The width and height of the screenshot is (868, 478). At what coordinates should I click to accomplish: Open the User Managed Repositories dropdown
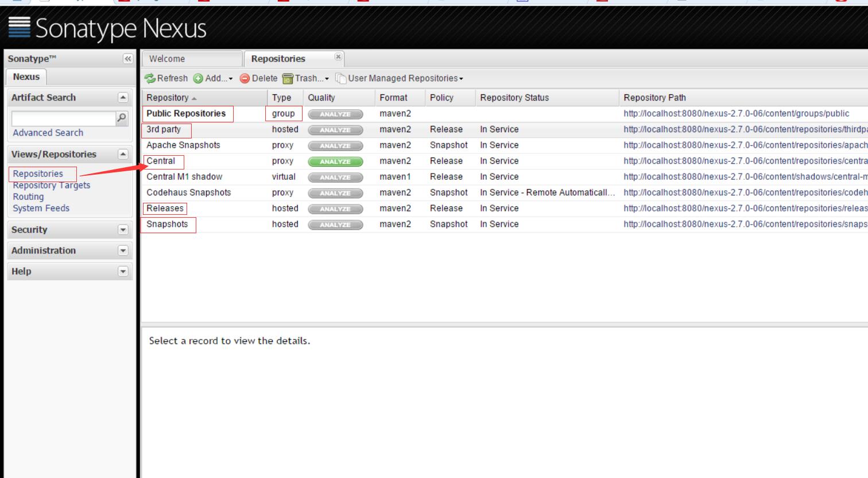400,79
